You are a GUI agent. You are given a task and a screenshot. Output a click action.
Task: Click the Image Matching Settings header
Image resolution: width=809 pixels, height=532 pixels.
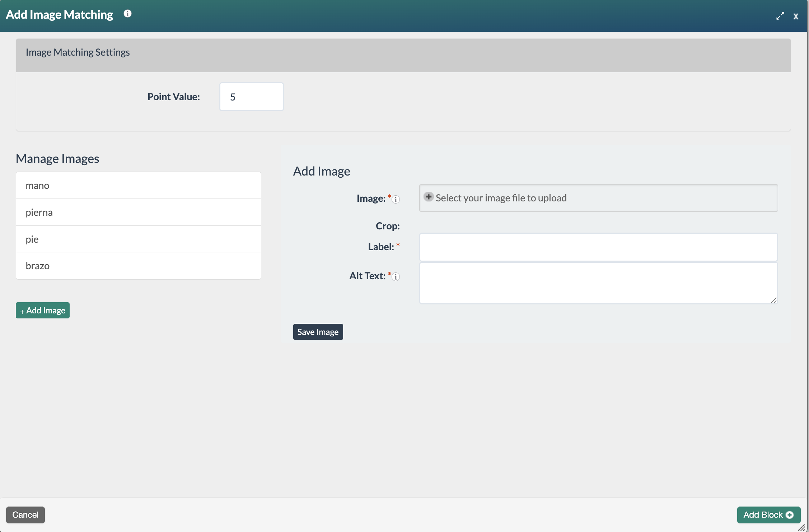click(x=403, y=55)
